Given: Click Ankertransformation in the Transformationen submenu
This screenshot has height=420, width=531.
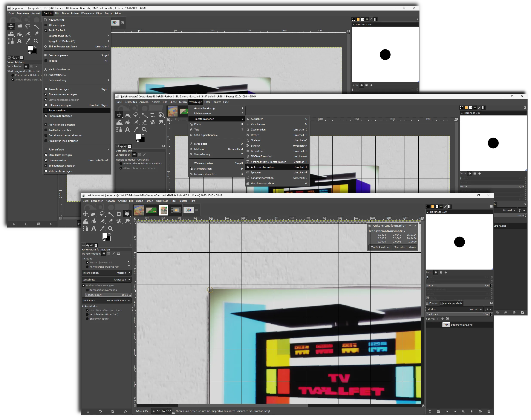Looking at the screenshot, I should pos(262,167).
